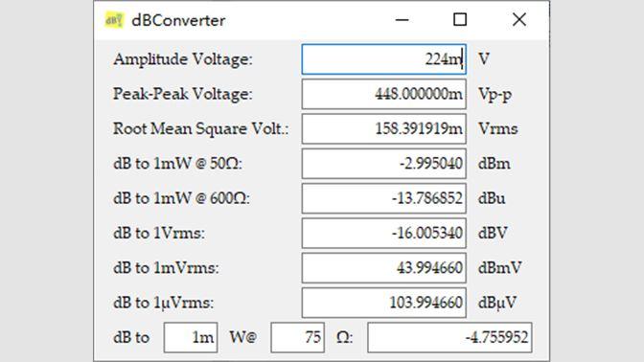Viewport: 644px width, 362px height.
Task: Click the 'Ω:' label in bottom row
Action: 344,337
